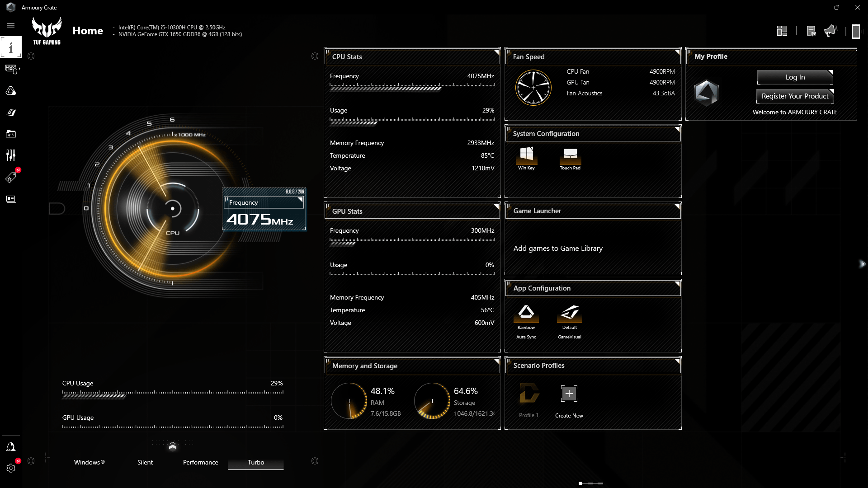Click the NVIDIA GeForce GTX 1650 info line

click(180, 34)
